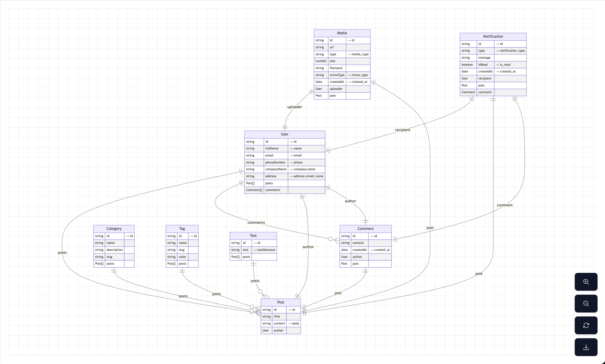Select the color field in Tag table
605x364 pixels.
182,257
